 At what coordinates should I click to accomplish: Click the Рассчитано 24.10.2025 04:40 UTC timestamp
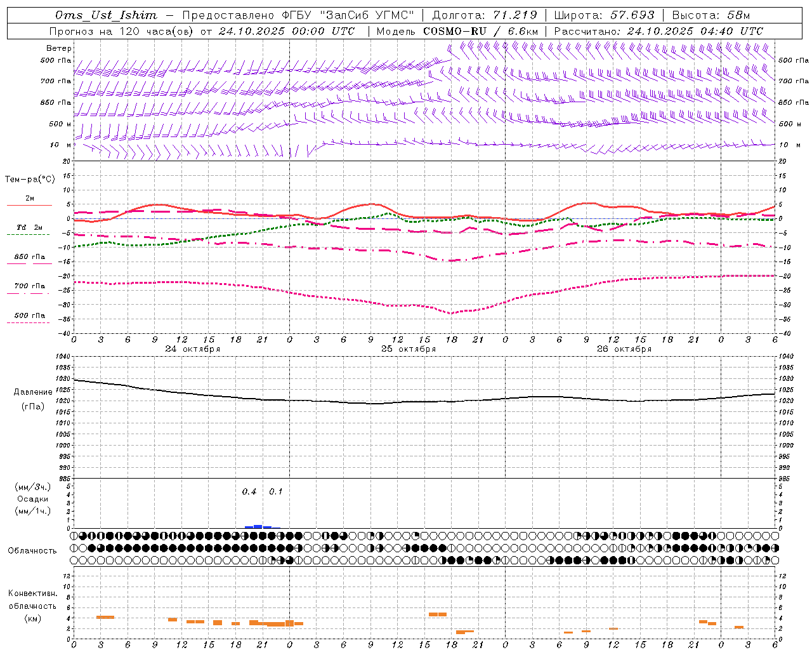click(658, 31)
